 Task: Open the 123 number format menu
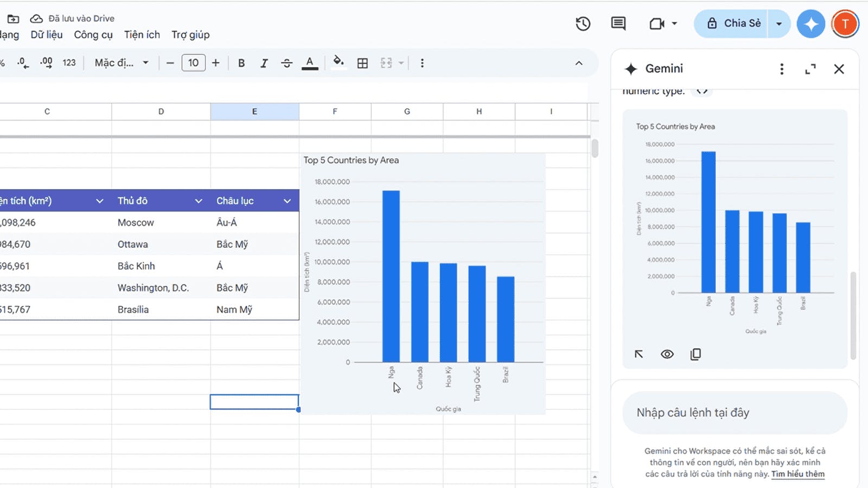[69, 63]
